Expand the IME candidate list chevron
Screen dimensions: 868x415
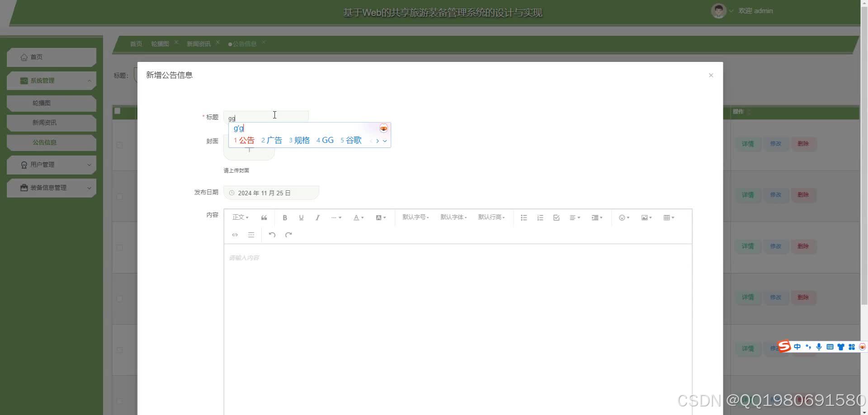(385, 141)
